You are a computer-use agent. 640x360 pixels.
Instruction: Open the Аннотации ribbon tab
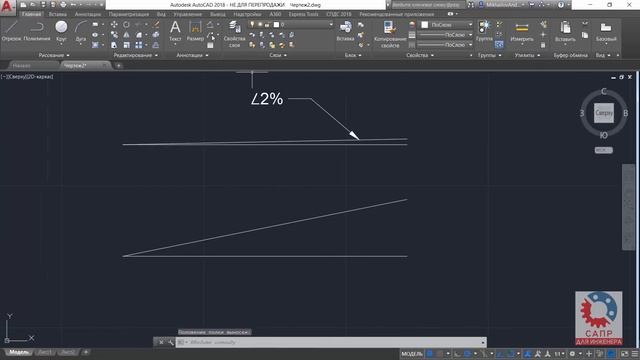pyautogui.click(x=88, y=14)
